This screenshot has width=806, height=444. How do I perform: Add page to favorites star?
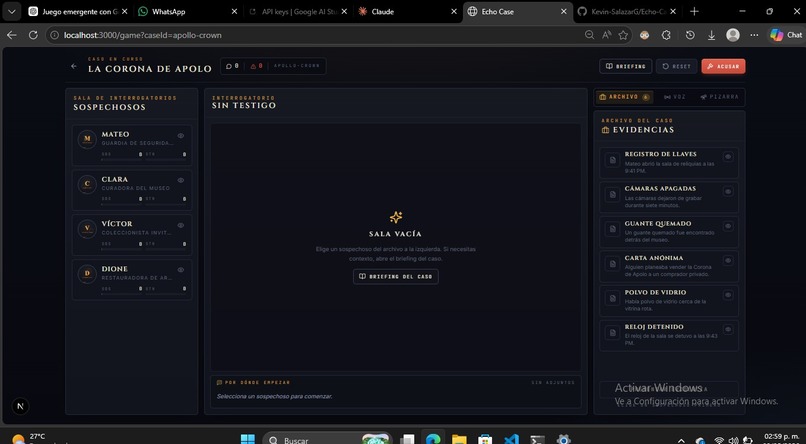click(623, 35)
